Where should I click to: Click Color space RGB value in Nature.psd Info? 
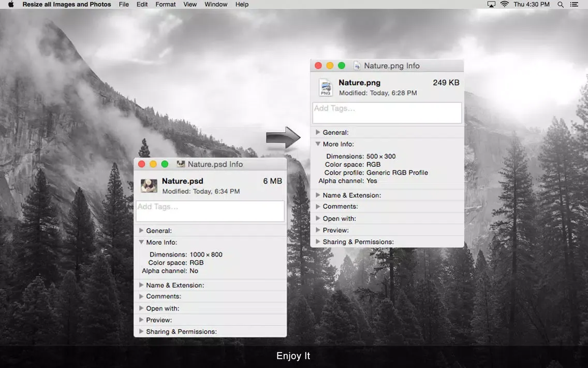point(197,263)
